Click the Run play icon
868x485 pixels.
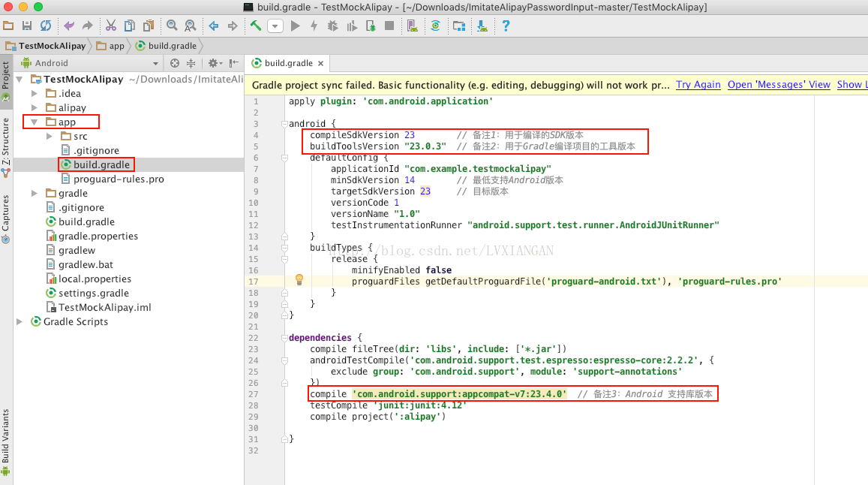(x=295, y=26)
